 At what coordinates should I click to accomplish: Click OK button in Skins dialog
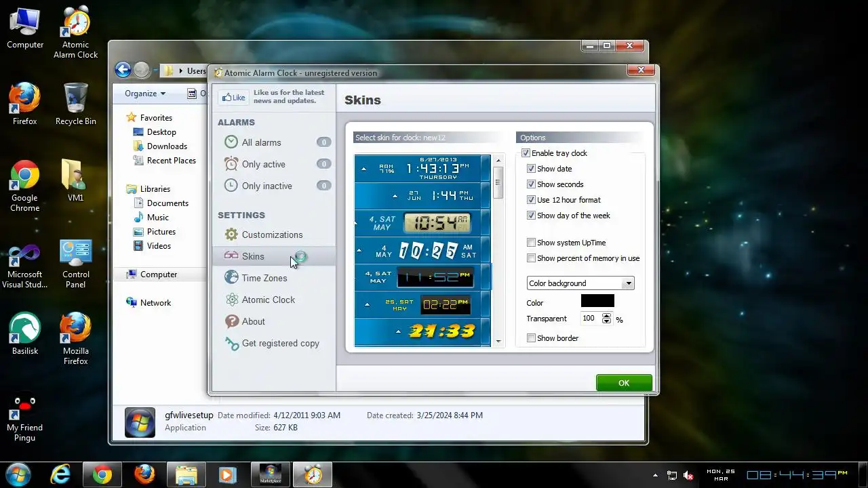pyautogui.click(x=624, y=383)
